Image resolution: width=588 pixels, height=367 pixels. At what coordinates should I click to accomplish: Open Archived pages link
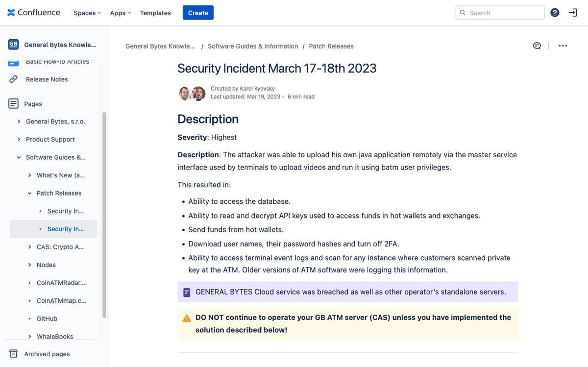click(x=47, y=354)
